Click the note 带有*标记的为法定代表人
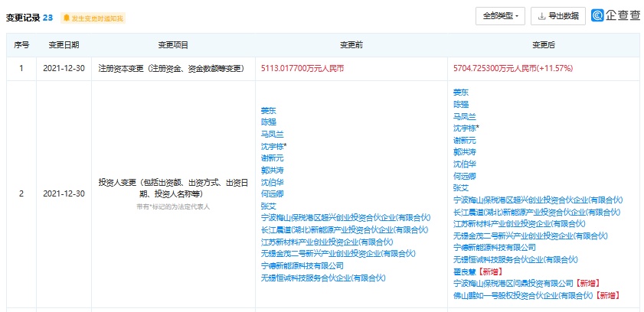 click(173, 207)
